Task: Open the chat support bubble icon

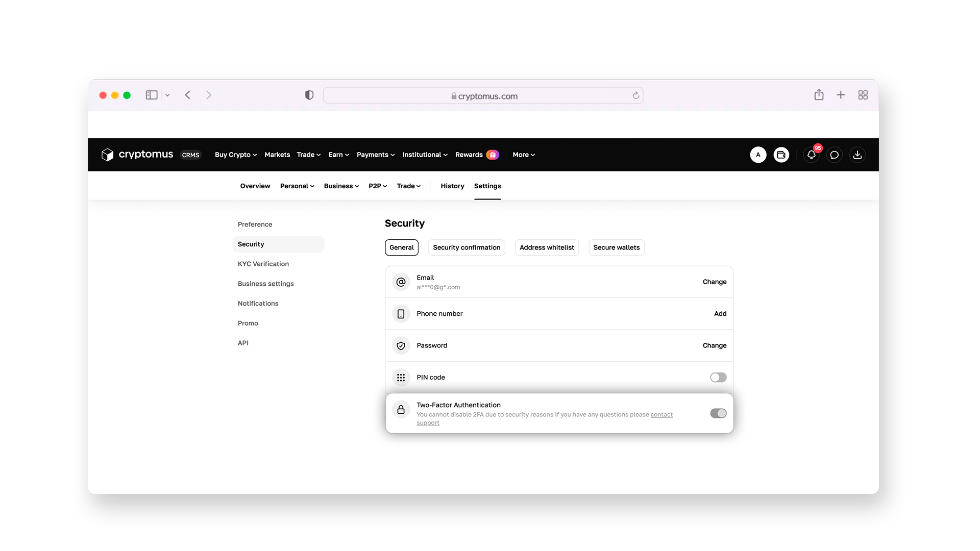Action: point(834,155)
